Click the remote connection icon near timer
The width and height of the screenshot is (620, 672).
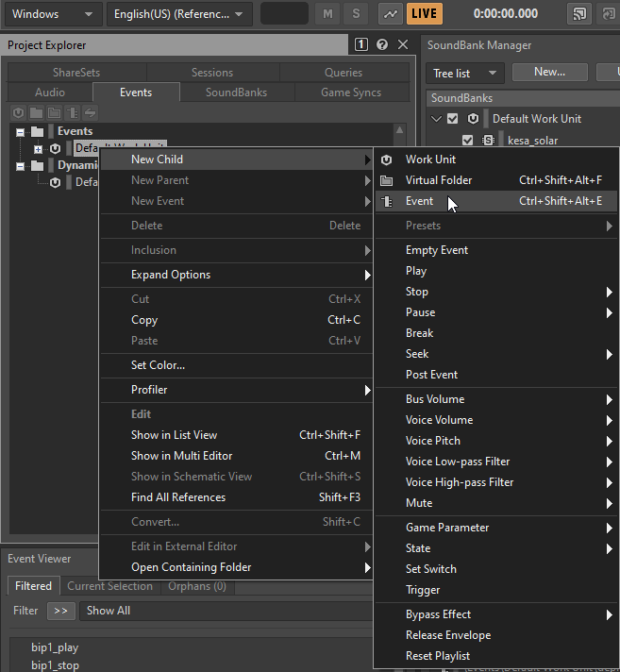578,14
